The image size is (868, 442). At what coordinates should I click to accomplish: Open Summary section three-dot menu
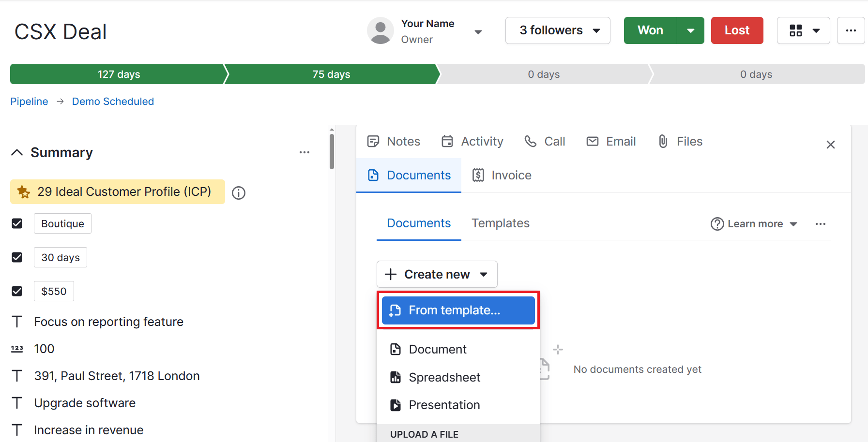coord(304,152)
